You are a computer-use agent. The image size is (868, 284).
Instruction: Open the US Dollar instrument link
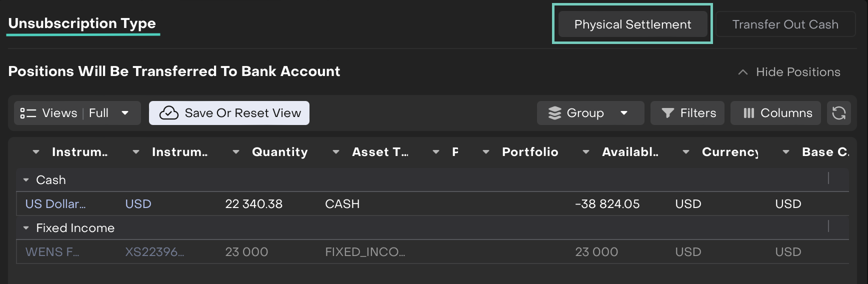click(55, 204)
